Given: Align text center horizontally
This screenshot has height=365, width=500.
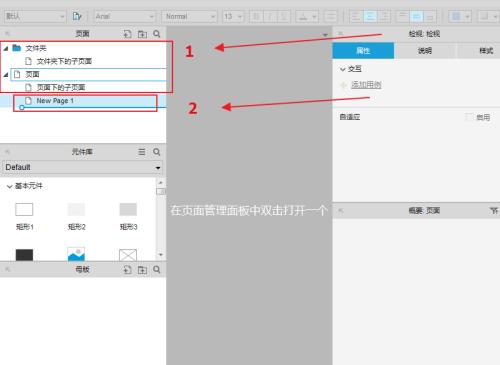Looking at the screenshot, I should [370, 16].
